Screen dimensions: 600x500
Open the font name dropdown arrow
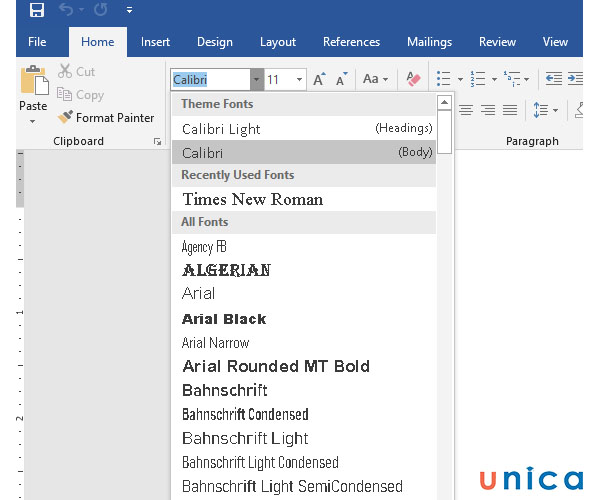click(256, 80)
